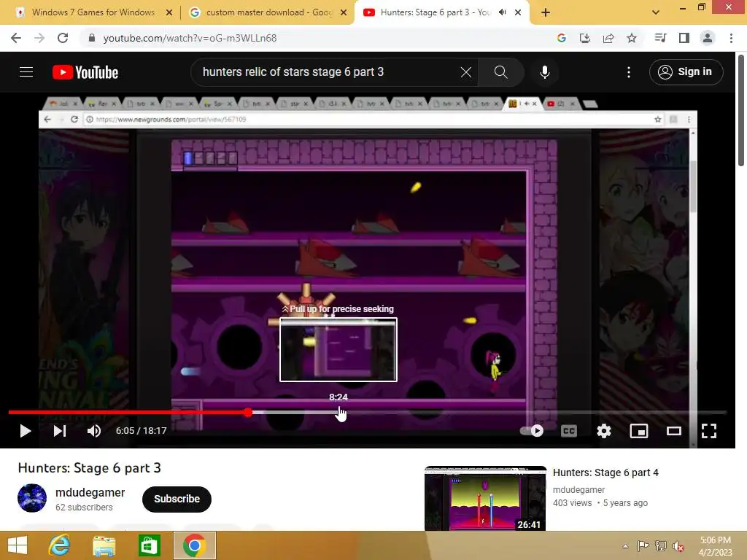Toggle the Chrome side panel

point(684,38)
